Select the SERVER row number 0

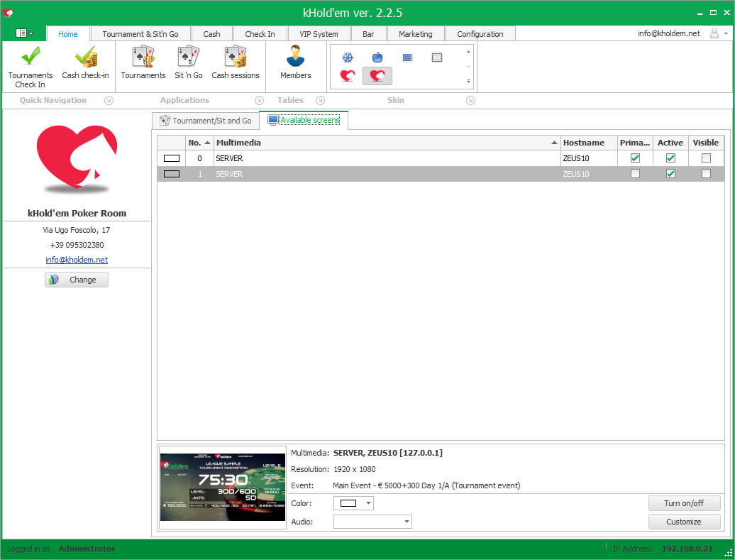(441, 158)
